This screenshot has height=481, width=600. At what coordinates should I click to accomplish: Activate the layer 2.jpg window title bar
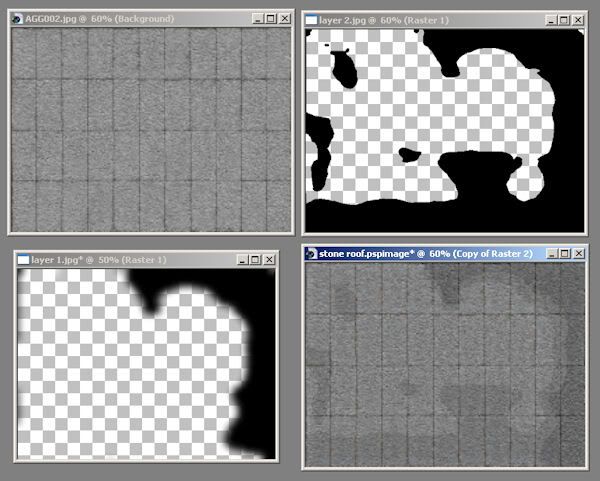[444, 20]
